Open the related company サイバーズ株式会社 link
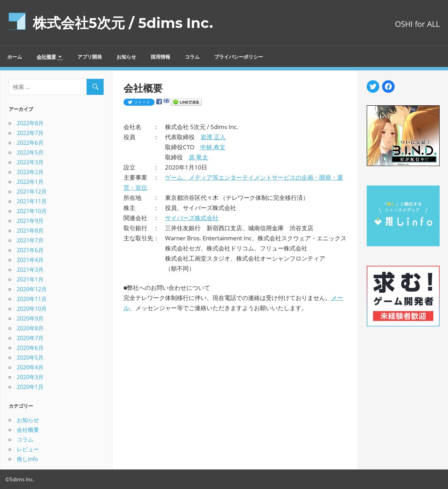Image resolution: width=448 pixels, height=489 pixels. [x=192, y=218]
